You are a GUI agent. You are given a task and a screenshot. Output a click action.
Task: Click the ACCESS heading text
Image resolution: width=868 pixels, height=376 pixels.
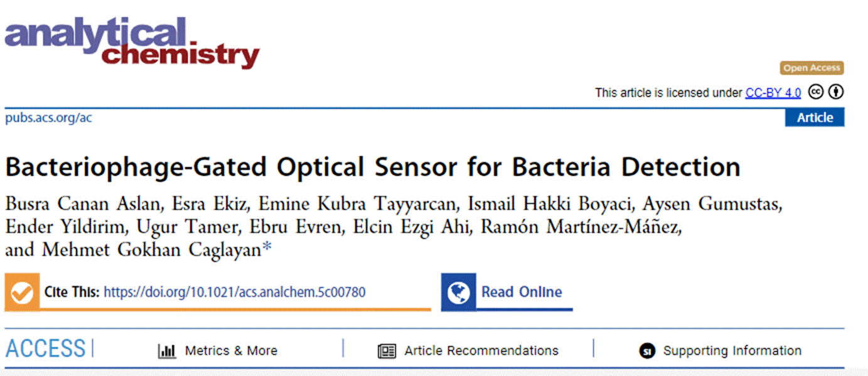pyautogui.click(x=45, y=348)
